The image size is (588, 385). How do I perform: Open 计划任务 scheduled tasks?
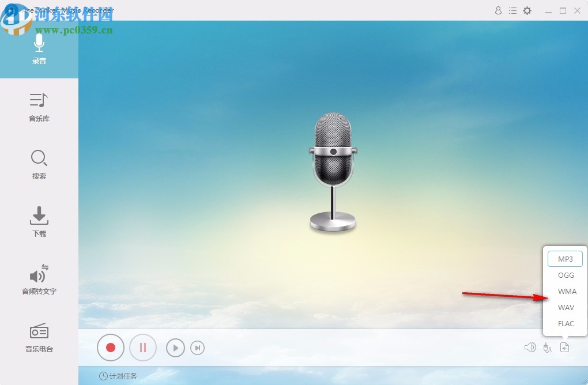coord(118,376)
